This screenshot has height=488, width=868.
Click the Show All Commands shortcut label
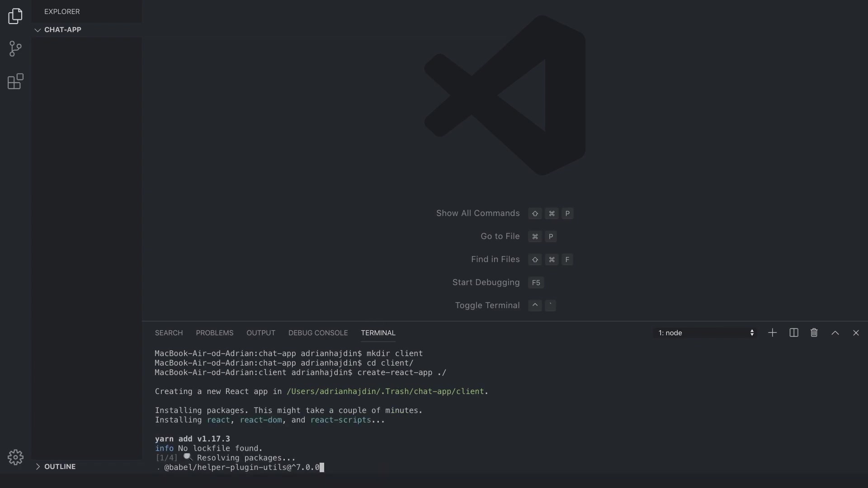[x=478, y=213]
